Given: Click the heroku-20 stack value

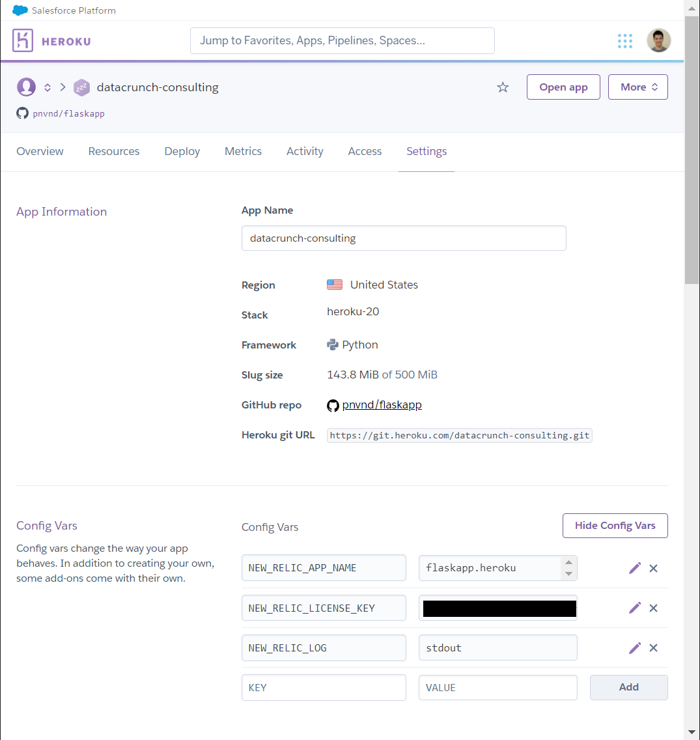Looking at the screenshot, I should click(x=353, y=311).
